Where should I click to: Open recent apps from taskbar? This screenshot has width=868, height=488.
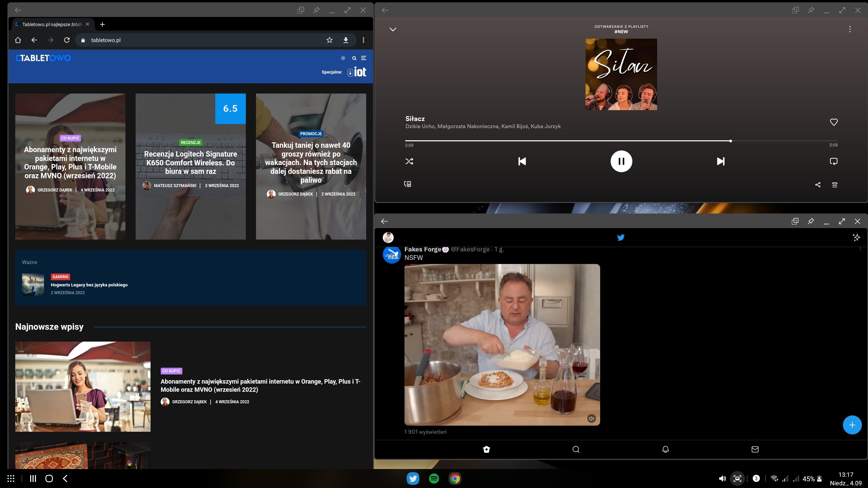pyautogui.click(x=33, y=479)
